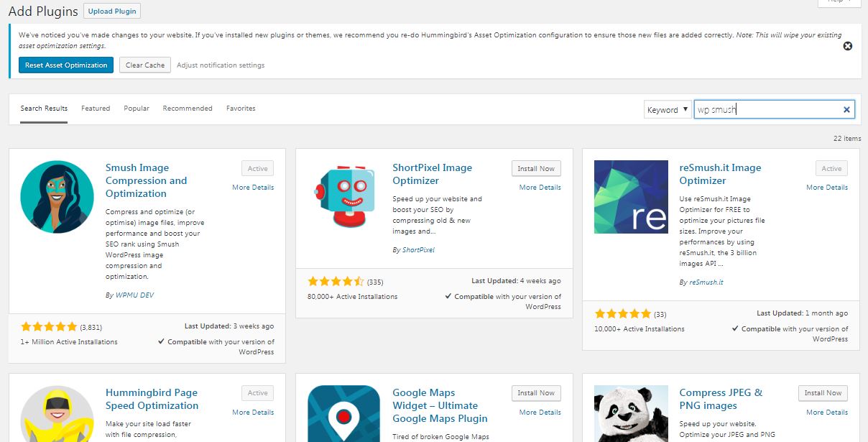Click the Reset Asset Optimization button
This screenshot has width=868, height=442.
point(65,65)
